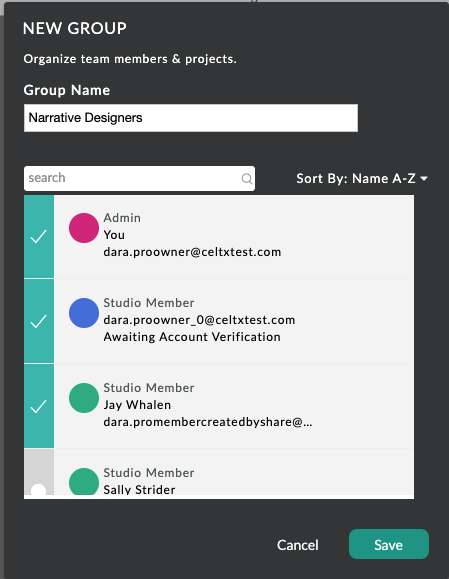Deselect dara.proowner_0 member checkmark
The image size is (449, 579).
pyautogui.click(x=39, y=322)
